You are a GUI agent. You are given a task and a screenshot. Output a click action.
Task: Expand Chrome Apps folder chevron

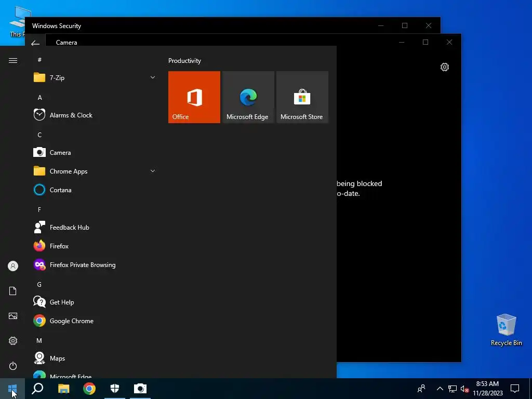click(x=153, y=171)
